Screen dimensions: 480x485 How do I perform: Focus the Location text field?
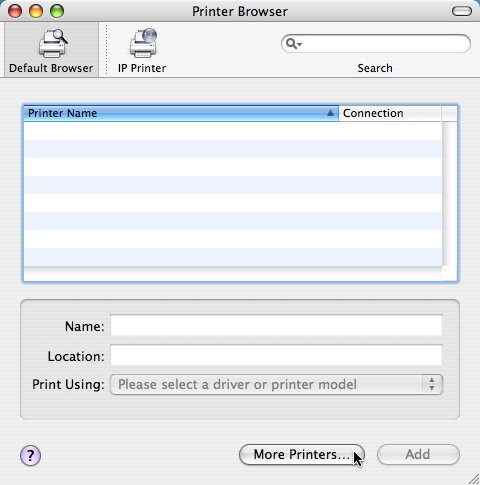(x=276, y=355)
